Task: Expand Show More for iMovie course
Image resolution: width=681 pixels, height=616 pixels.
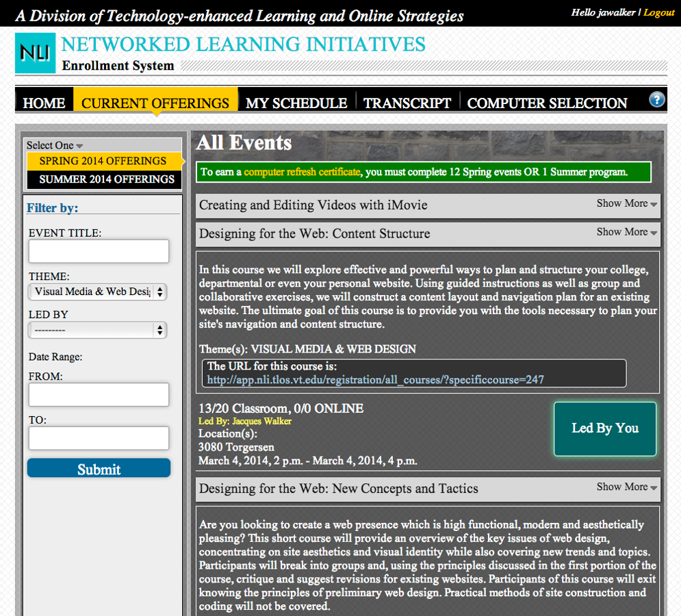Action: (x=626, y=203)
